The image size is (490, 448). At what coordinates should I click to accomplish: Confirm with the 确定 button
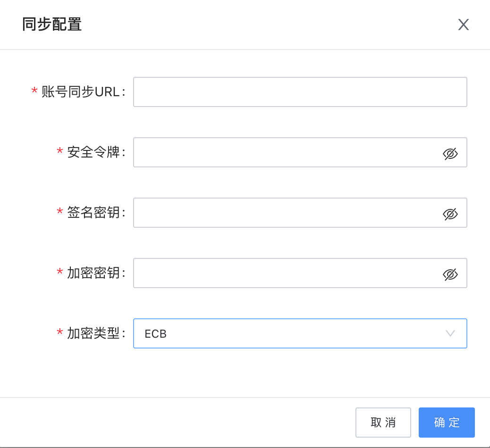click(x=447, y=423)
